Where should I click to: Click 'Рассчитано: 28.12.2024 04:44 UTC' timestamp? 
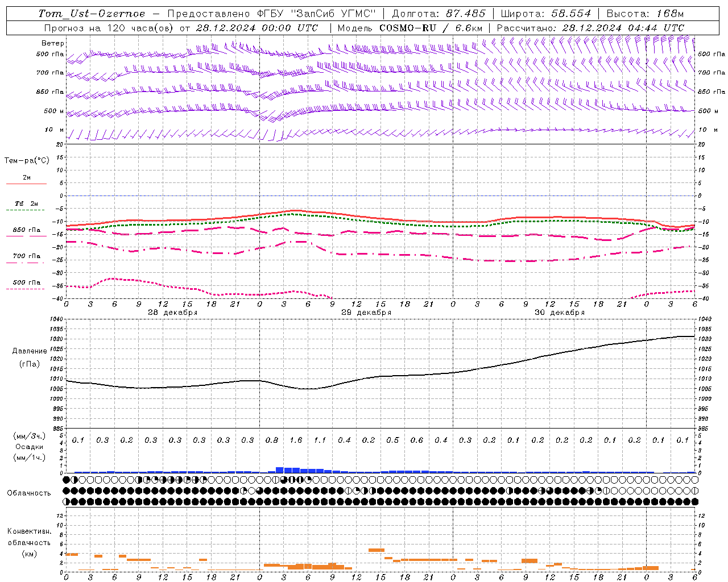[591, 28]
